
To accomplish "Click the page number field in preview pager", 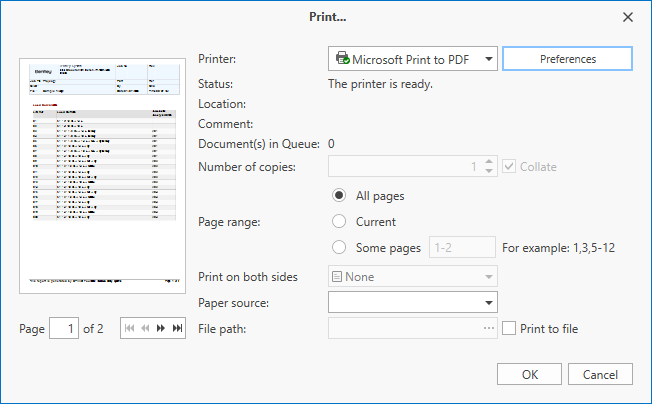I will 64,328.
